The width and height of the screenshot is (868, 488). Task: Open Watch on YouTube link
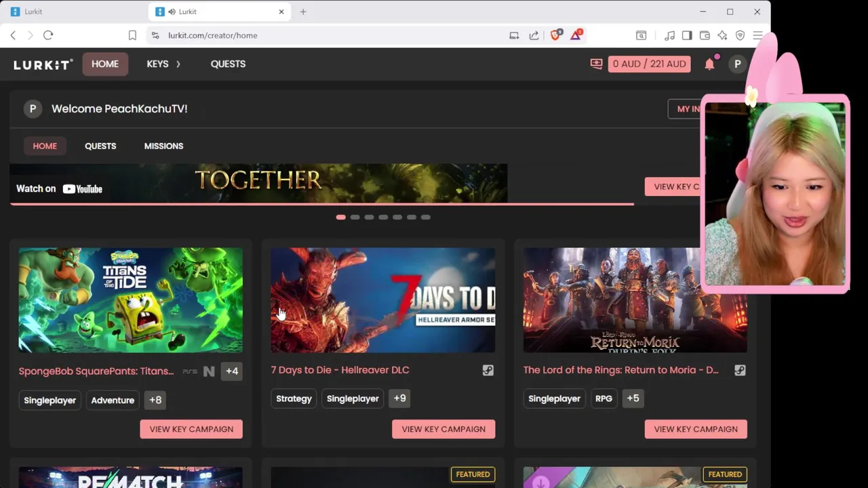[x=59, y=188]
